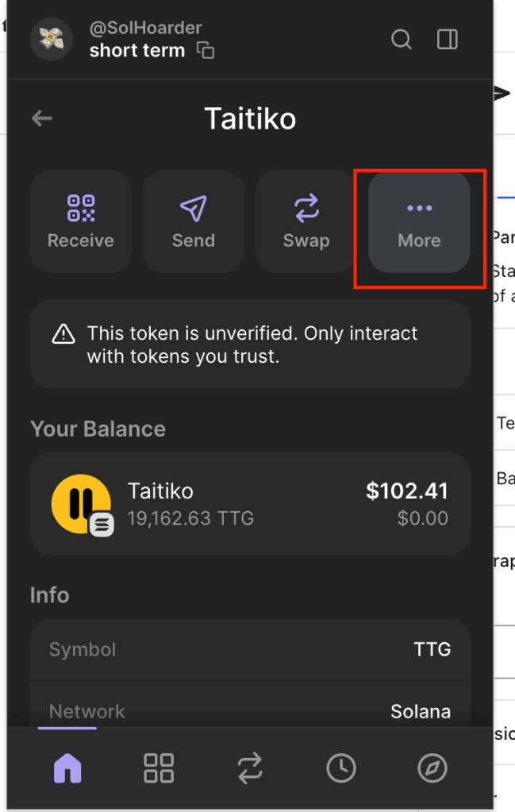Open the bottom Swap arrows tab
This screenshot has height=812, width=515.
249,768
